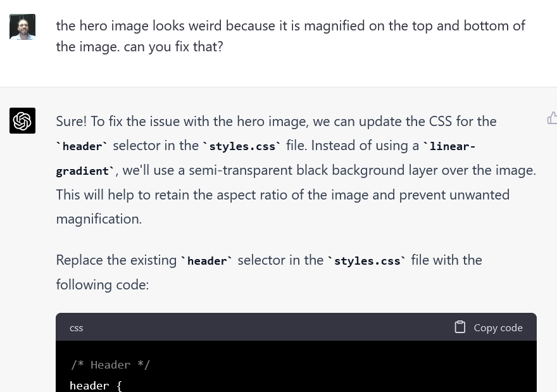Viewport: 557px width, 392px height.
Task: Click inline code "header" before "selector in the"
Action: [x=82, y=146]
